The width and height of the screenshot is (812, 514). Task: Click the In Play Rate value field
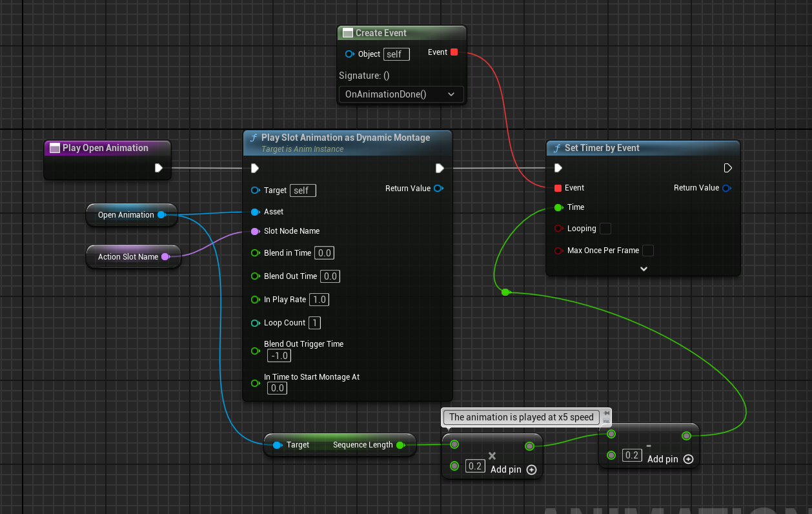pos(319,300)
